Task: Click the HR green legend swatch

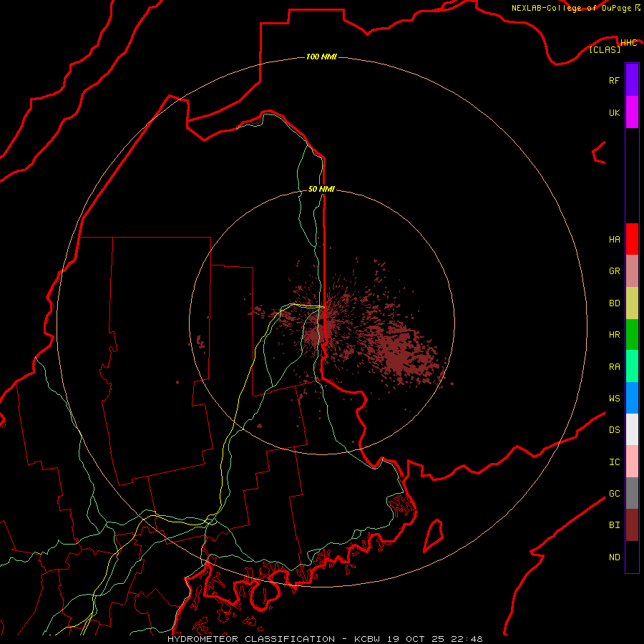Action: 632,335
